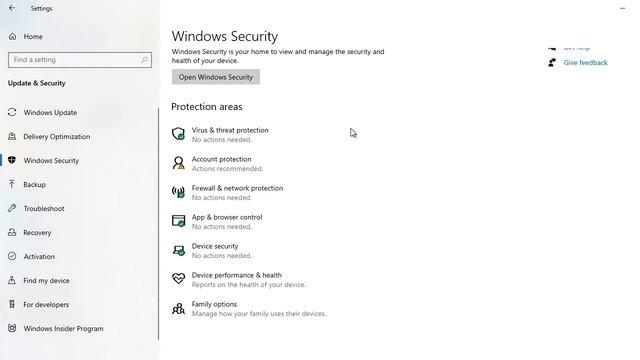
Task: Navigate to Recovery settings
Action: [37, 233]
